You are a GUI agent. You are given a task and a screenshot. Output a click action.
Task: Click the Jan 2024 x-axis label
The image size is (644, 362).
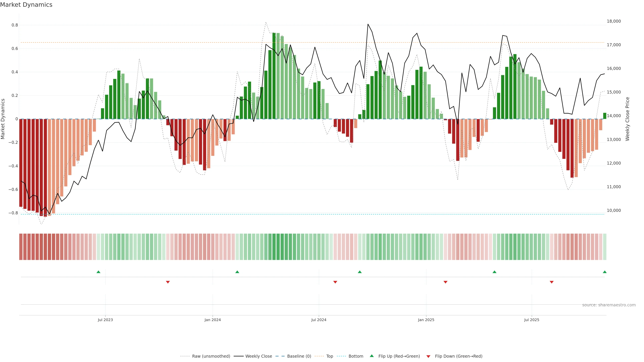212,320
